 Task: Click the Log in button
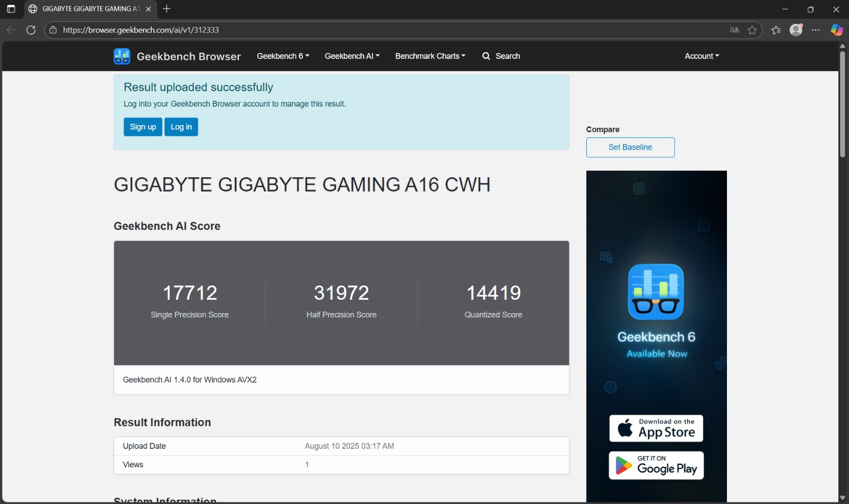click(x=181, y=127)
